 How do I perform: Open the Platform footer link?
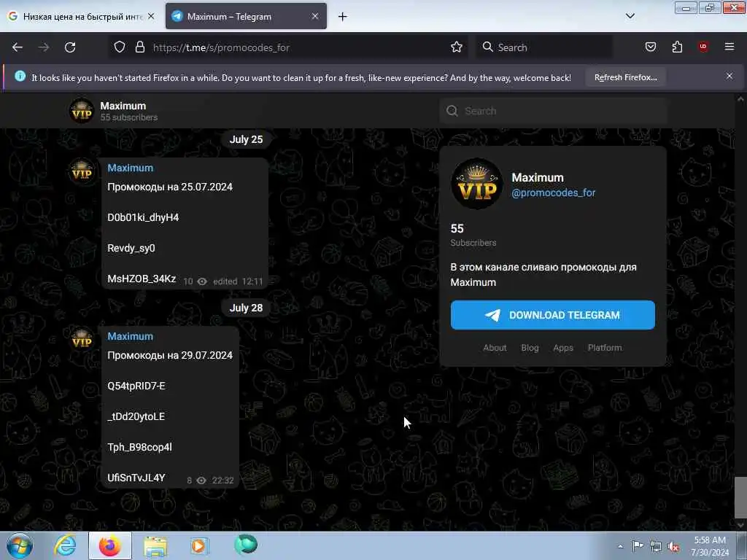click(605, 348)
